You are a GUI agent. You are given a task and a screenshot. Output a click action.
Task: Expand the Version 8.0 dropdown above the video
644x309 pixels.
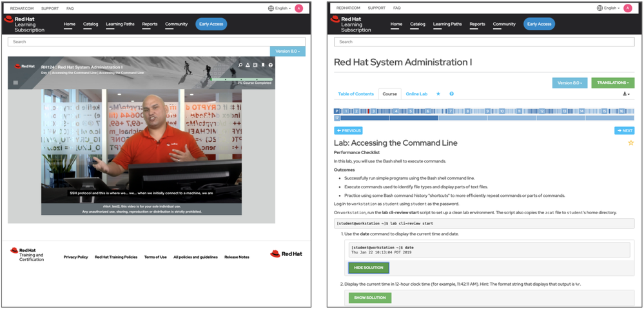(x=288, y=52)
